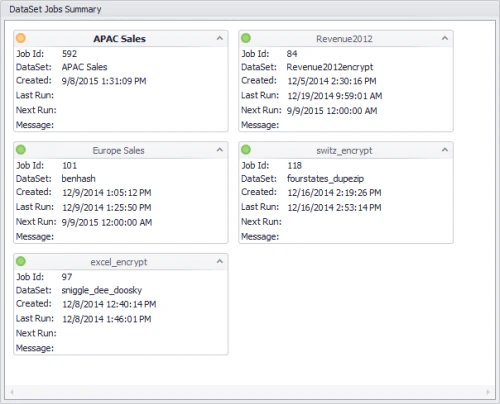Click the green status icon on Europe Sales
500x404 pixels.
[21, 150]
